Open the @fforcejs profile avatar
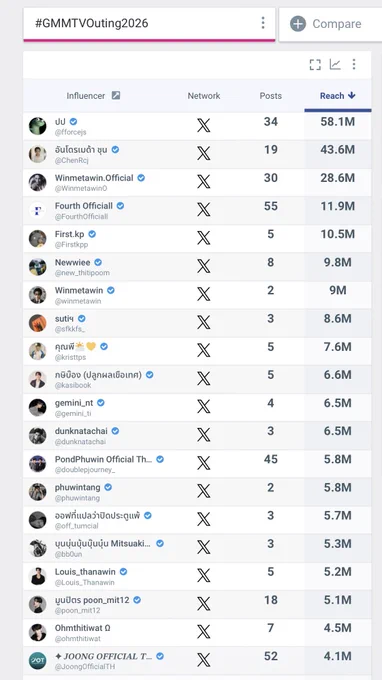This screenshot has width=382, height=680. pos(38,126)
